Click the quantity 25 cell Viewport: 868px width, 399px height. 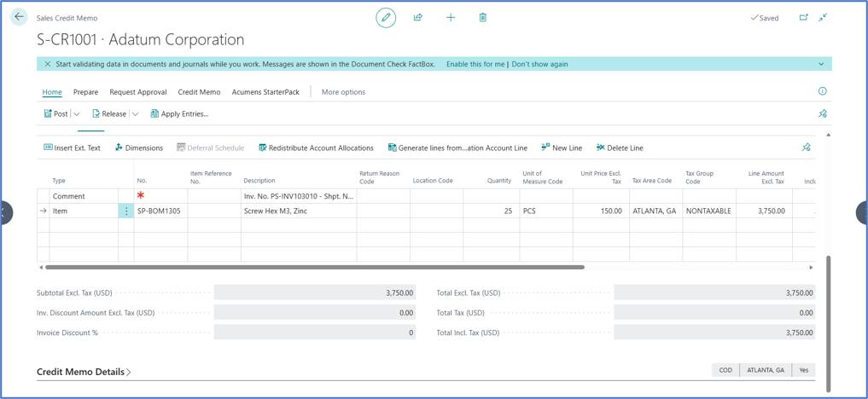(491, 211)
